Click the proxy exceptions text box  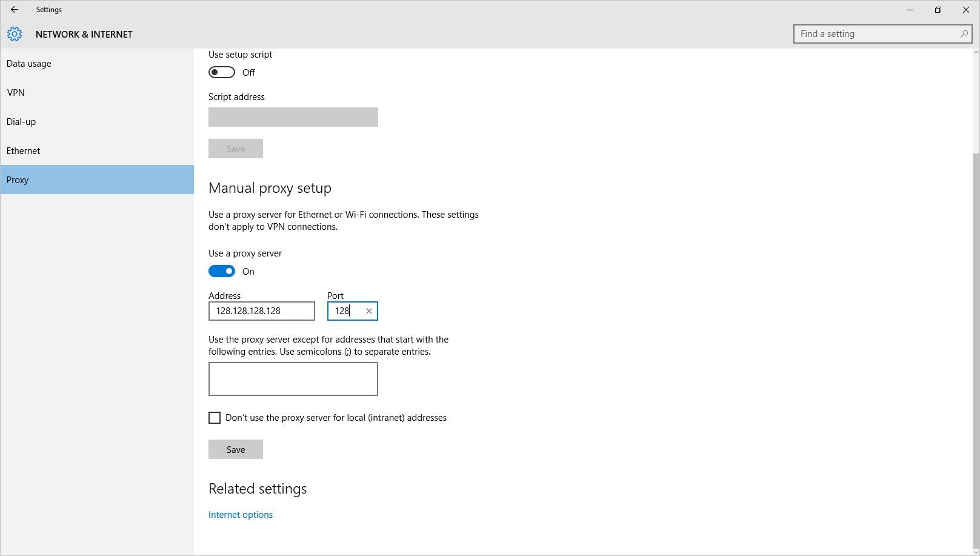293,378
